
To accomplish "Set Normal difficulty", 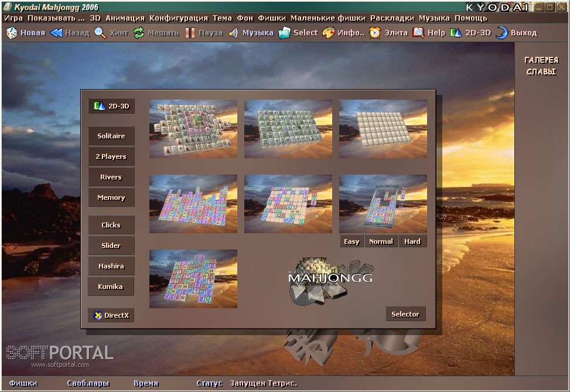I will [381, 241].
